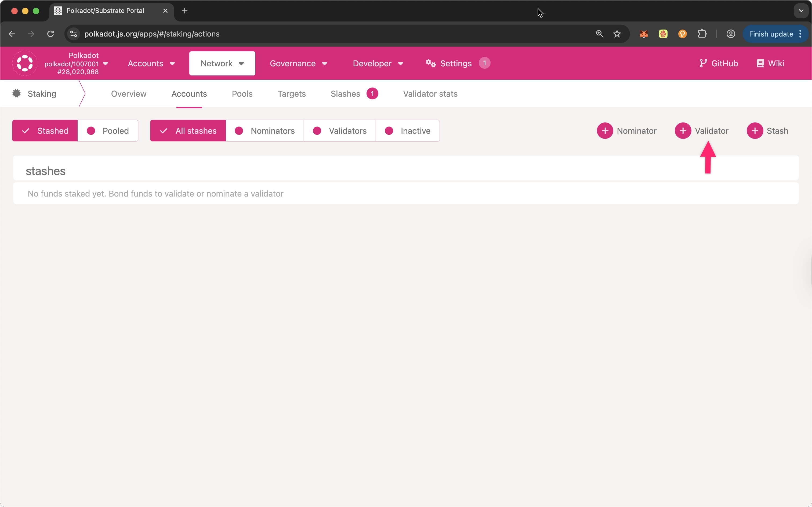
Task: Expand the Developer dropdown menu
Action: click(378, 63)
